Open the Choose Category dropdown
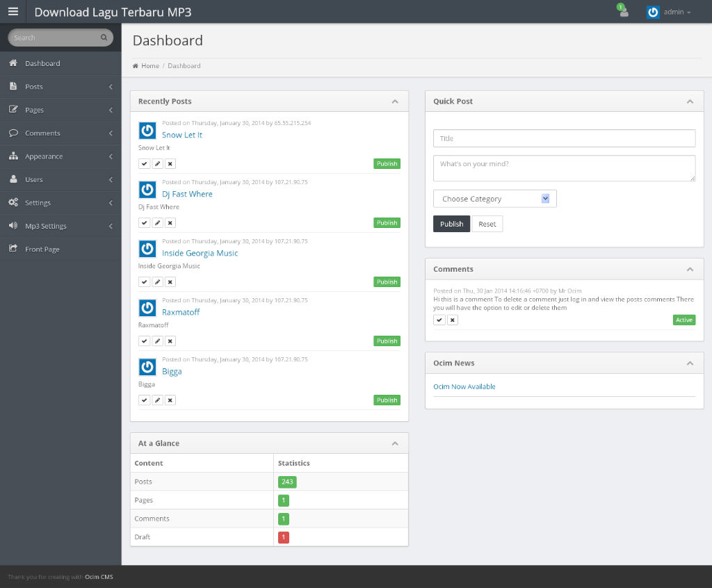Image resolution: width=712 pixels, height=588 pixels. pyautogui.click(x=494, y=199)
